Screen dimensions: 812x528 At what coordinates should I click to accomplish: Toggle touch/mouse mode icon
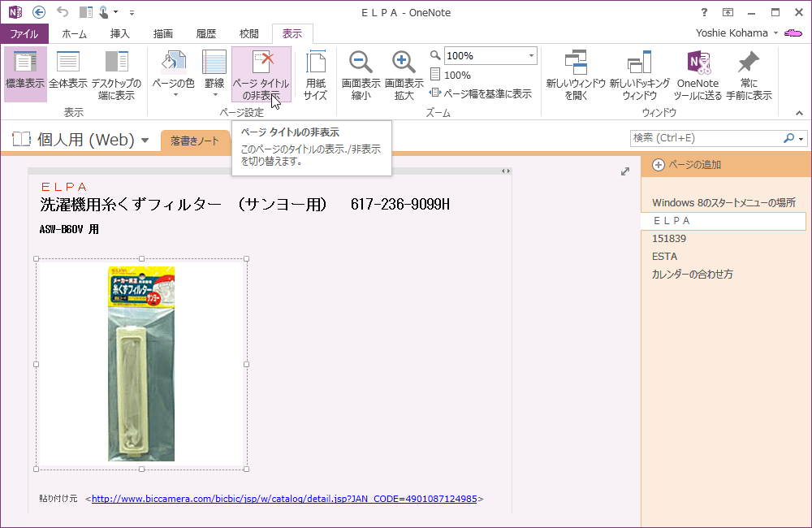(104, 12)
